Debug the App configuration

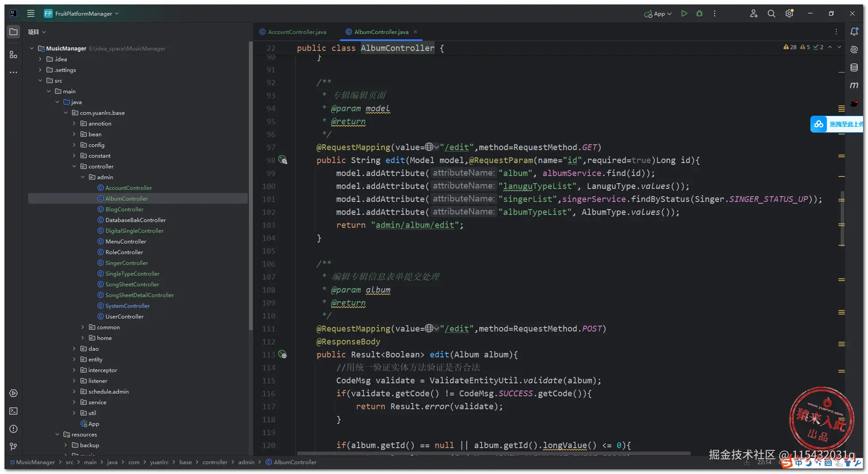click(699, 13)
